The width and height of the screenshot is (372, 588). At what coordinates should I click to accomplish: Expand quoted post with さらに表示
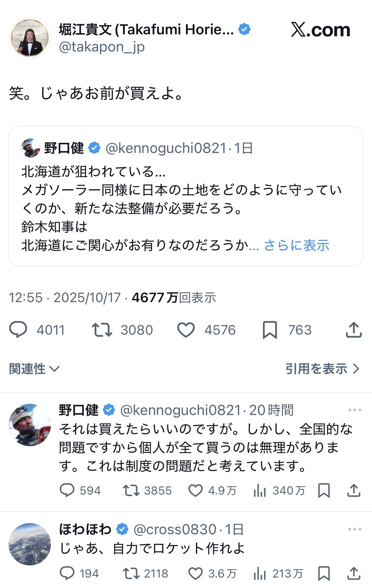tap(297, 246)
